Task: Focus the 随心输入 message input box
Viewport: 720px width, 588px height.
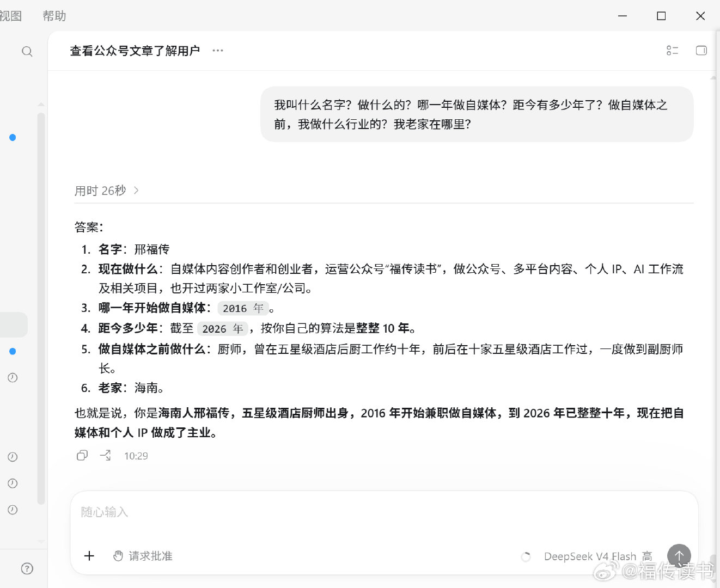Action: [x=384, y=512]
